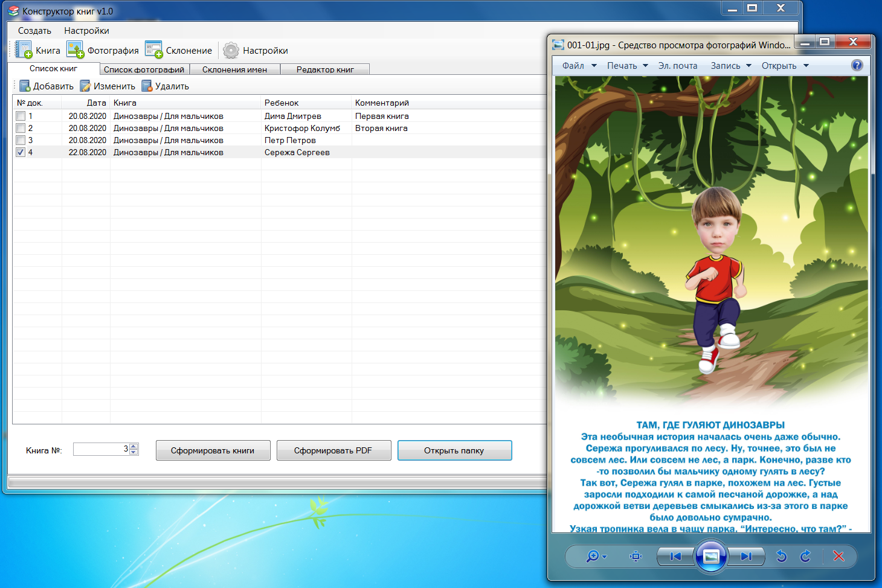Uncheck the box for document 4
This screenshot has width=882, height=588.
click(21, 152)
